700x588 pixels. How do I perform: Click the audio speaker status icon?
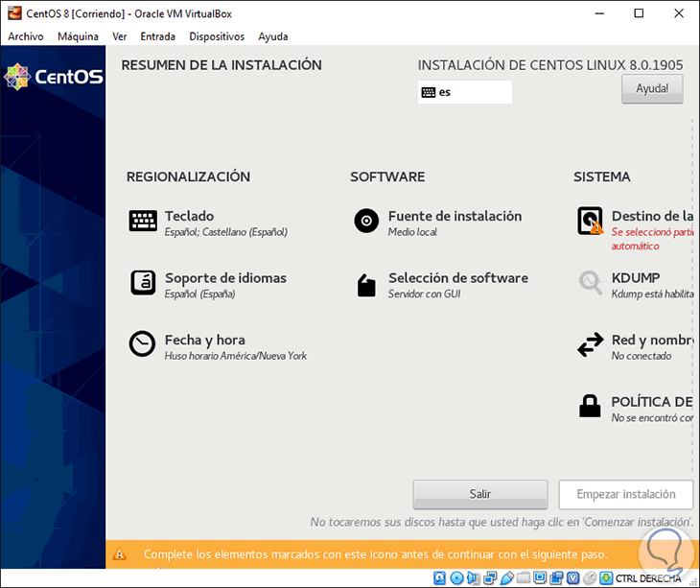(x=473, y=578)
